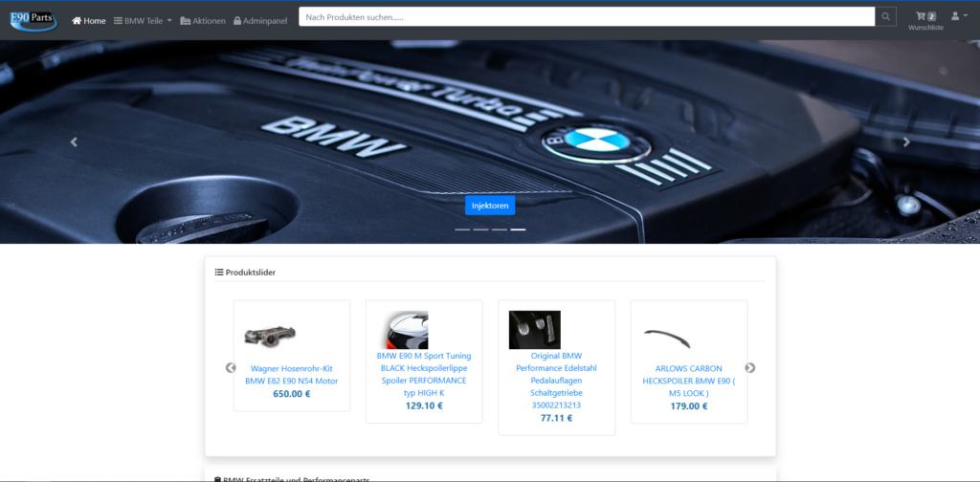
Task: Select fourth carousel indicator
Action: point(518,230)
